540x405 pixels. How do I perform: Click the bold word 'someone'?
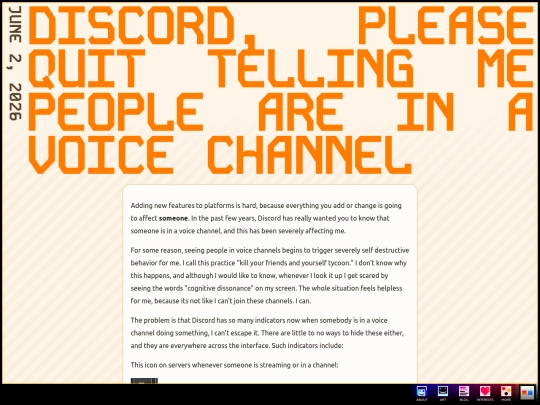[173, 218]
